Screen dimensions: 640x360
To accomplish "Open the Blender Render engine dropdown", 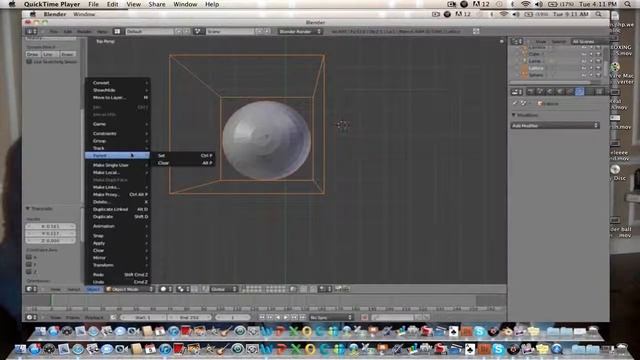I will click(300, 31).
